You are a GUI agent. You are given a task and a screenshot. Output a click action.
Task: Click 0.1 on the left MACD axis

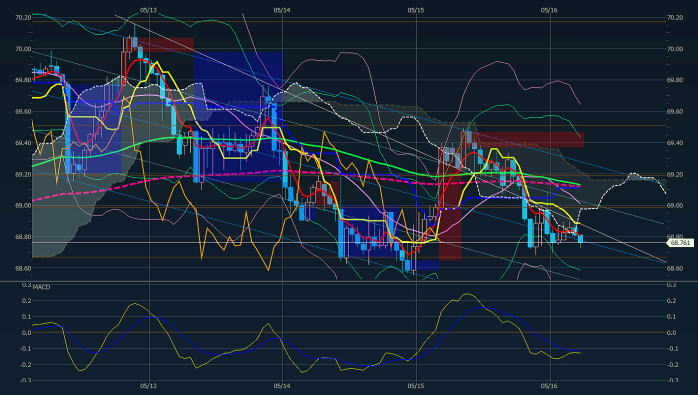(x=27, y=317)
